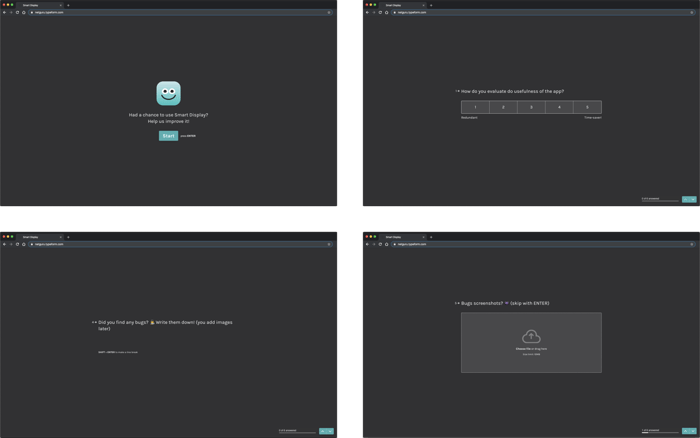Image resolution: width=700 pixels, height=438 pixels.
Task: Click the cloud upload icon for bug screenshots
Action: coord(531,336)
